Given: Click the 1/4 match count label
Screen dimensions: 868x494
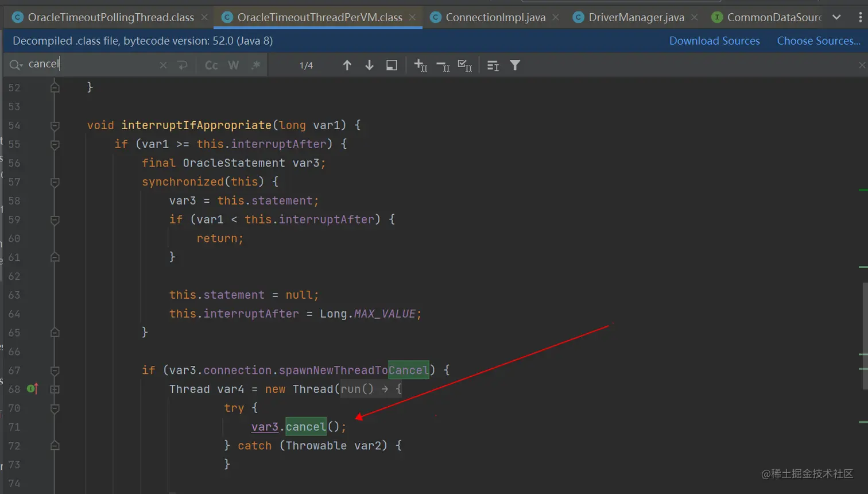Looking at the screenshot, I should point(306,65).
